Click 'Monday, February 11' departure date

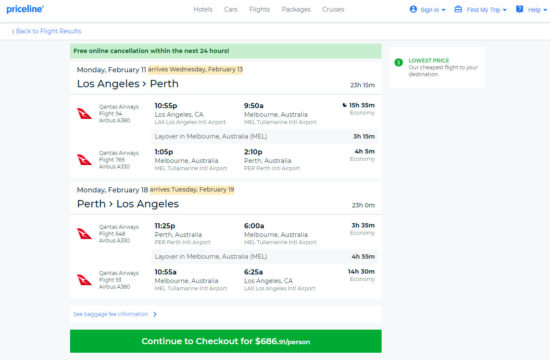tap(111, 70)
